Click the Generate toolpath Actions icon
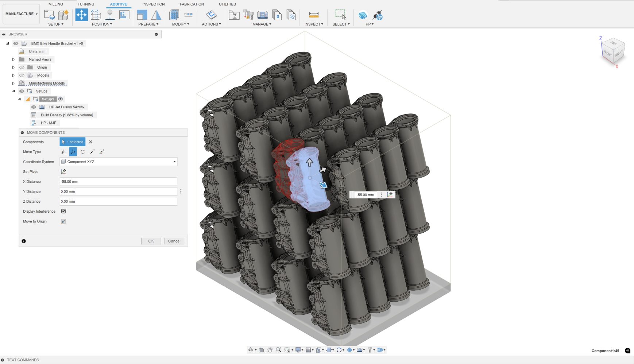Image resolution: width=634 pixels, height=364 pixels. [x=211, y=15]
